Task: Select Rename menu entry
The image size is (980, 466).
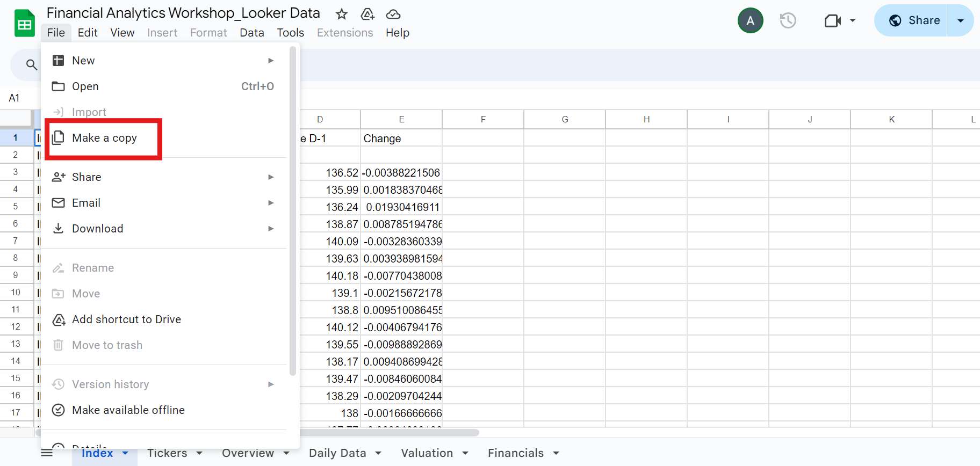Action: 164,268
